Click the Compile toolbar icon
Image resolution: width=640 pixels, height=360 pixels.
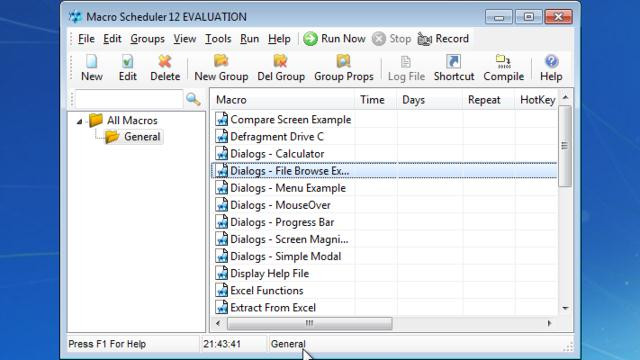503,68
